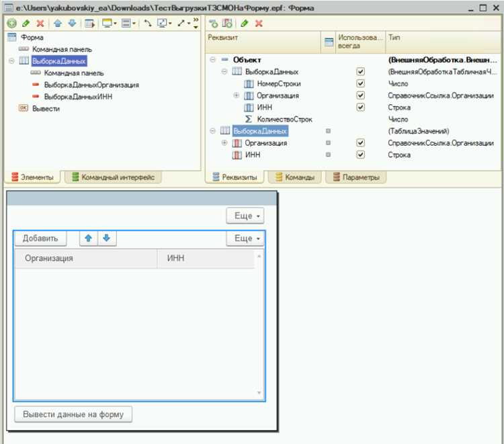Move the selected element up with the blue arrow
Screen dimensions: 504x444
58,23
